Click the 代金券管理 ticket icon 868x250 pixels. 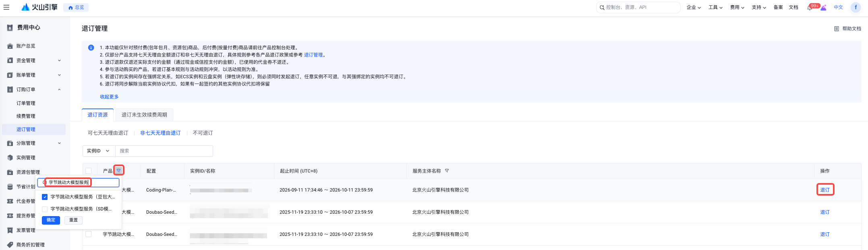[x=10, y=201]
